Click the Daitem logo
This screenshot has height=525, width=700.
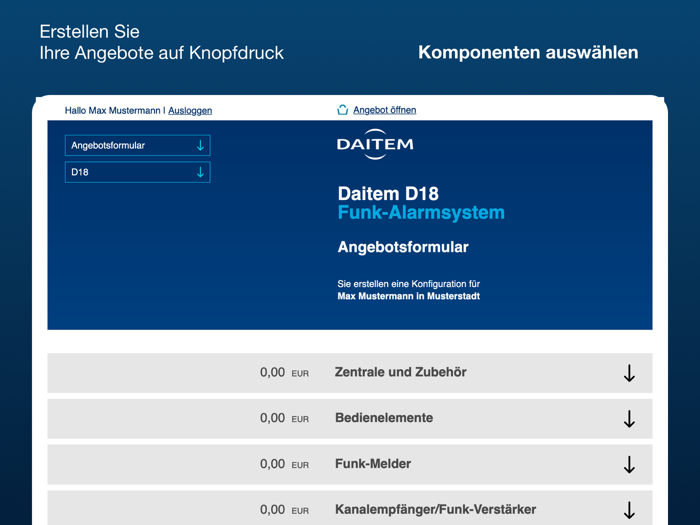point(375,144)
